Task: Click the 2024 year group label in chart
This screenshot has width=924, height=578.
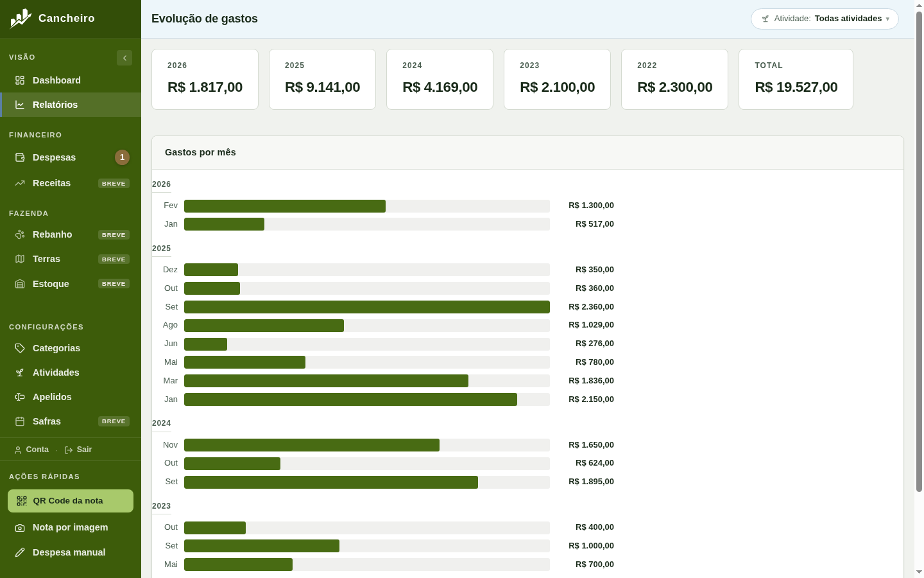Action: [x=161, y=423]
